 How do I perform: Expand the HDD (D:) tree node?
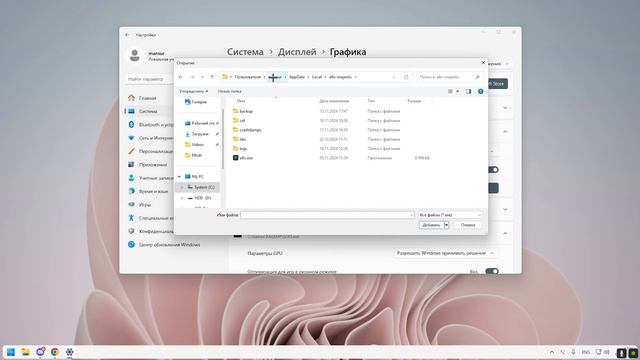pyautogui.click(x=182, y=198)
